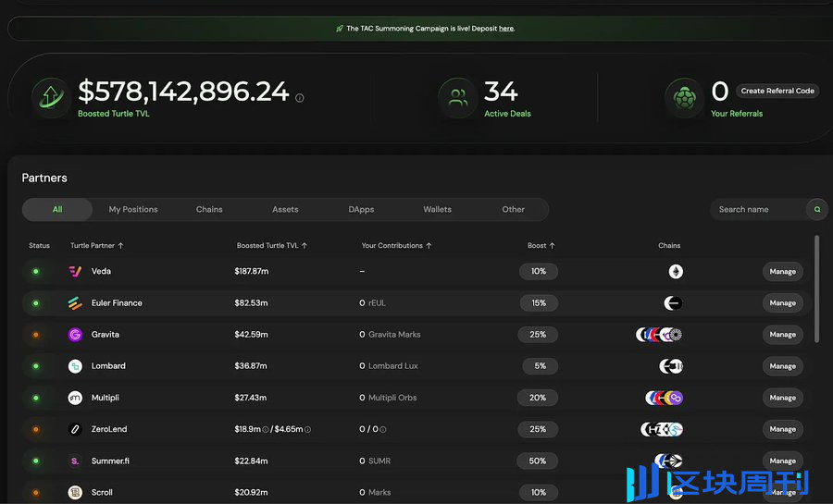This screenshot has height=504, width=833.
Task: Click the chain icons in Summer.fi row
Action: pos(669,461)
